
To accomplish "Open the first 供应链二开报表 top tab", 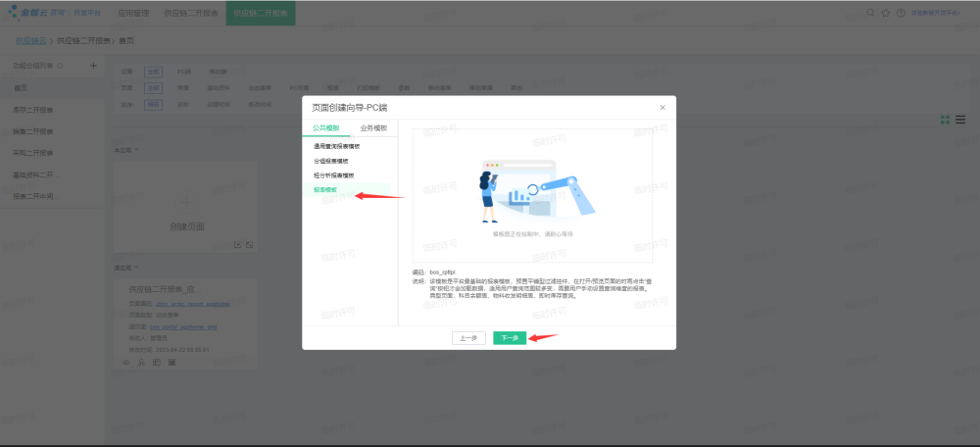I will pos(191,13).
